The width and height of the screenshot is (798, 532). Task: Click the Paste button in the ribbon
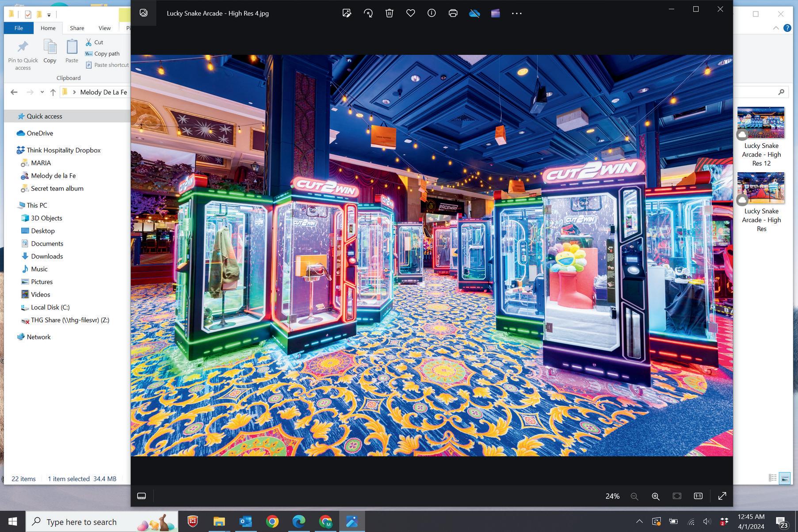(x=72, y=51)
